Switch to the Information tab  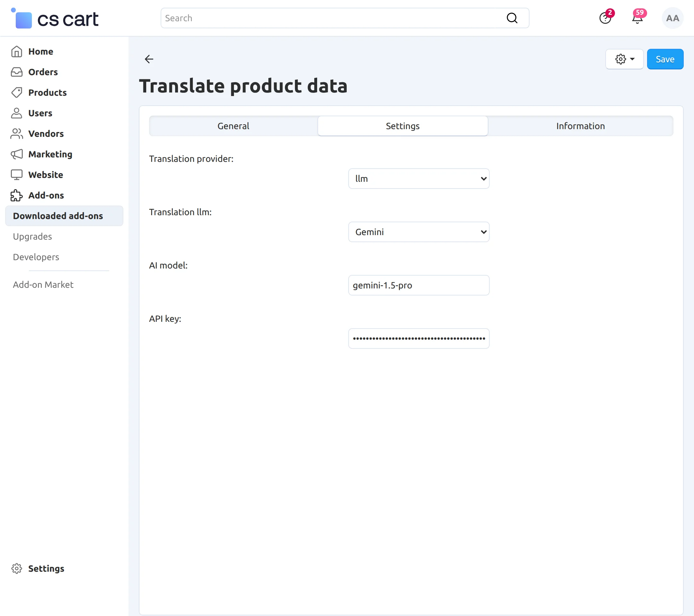pos(580,126)
